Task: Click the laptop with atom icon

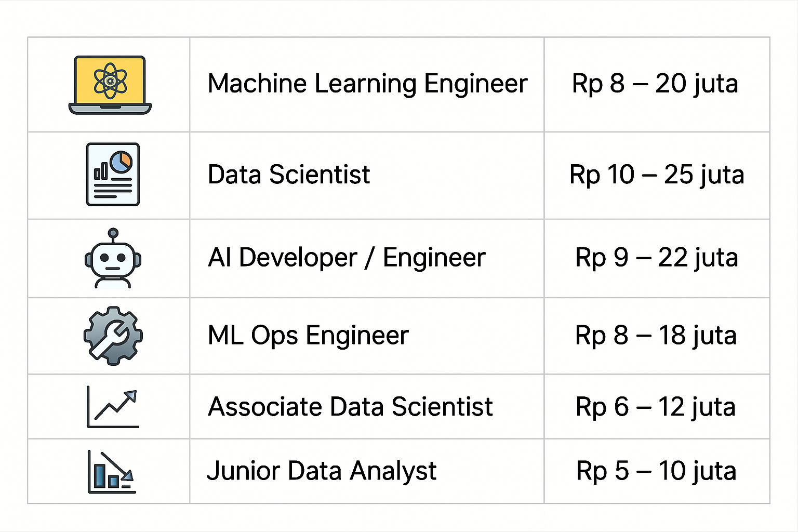Action: pyautogui.click(x=110, y=85)
